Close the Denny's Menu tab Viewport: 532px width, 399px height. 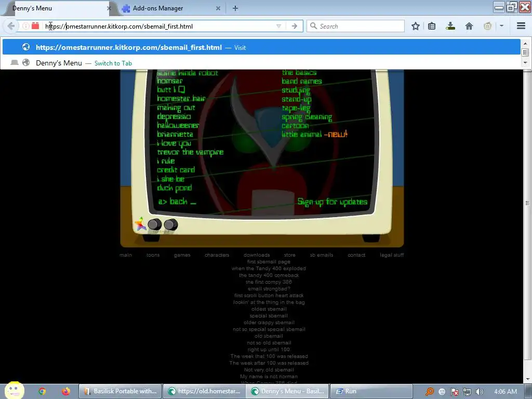click(109, 8)
